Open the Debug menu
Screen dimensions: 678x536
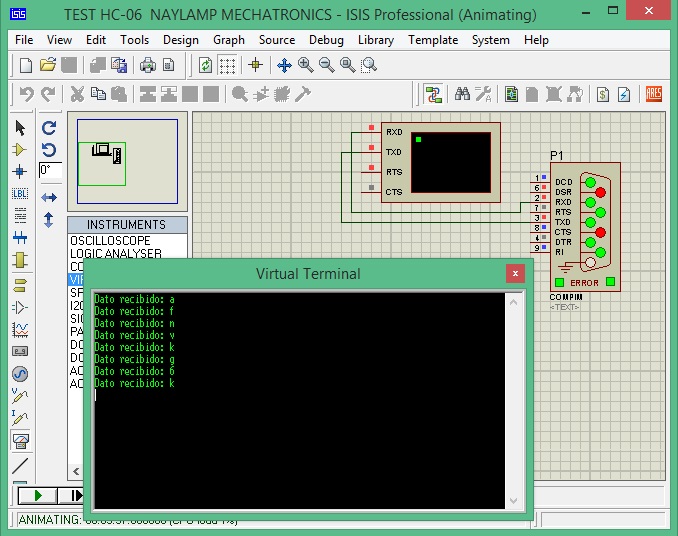click(326, 40)
